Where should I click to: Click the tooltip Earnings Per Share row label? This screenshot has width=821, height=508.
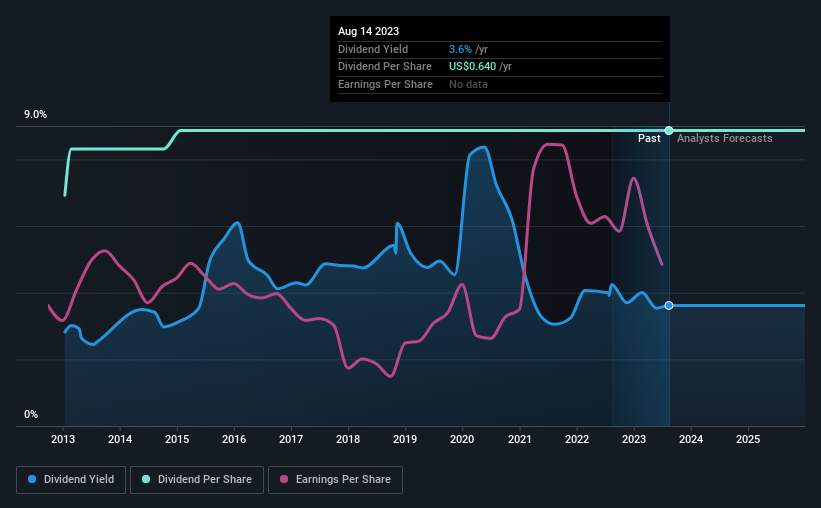point(385,84)
